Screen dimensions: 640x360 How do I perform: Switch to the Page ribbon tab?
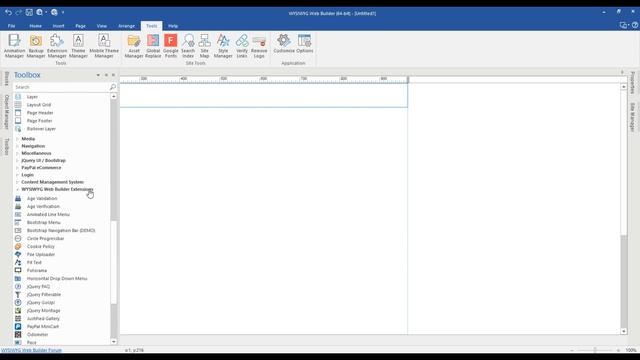[x=80, y=26]
